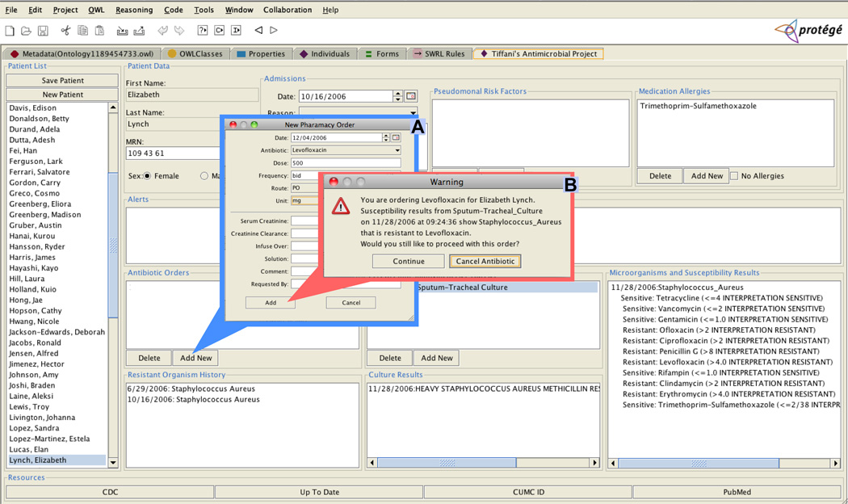Click the forward navigation triangle in toolbar
This screenshot has width=848, height=504.
(x=274, y=31)
